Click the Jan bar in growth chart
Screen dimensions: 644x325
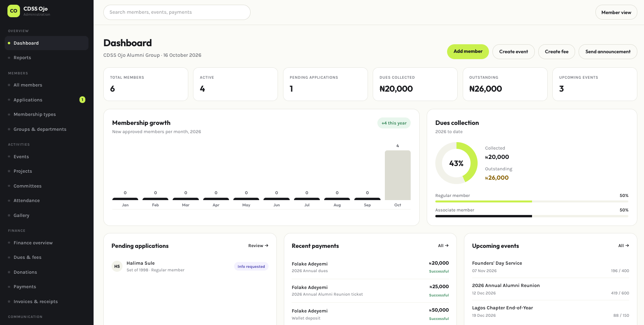pos(125,199)
